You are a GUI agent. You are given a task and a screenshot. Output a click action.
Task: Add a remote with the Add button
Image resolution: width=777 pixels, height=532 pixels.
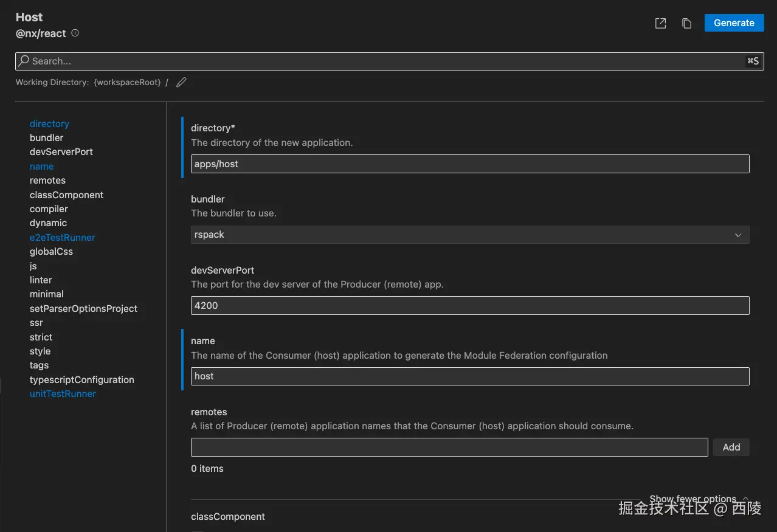[731, 447]
